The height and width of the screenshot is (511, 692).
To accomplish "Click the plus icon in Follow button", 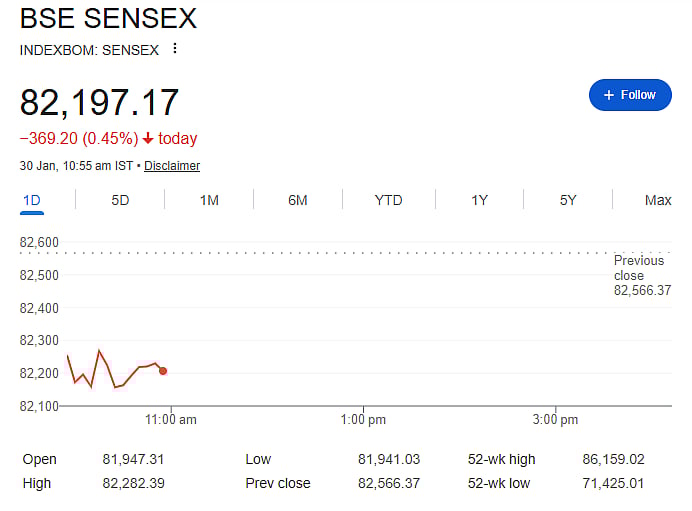I will (608, 95).
